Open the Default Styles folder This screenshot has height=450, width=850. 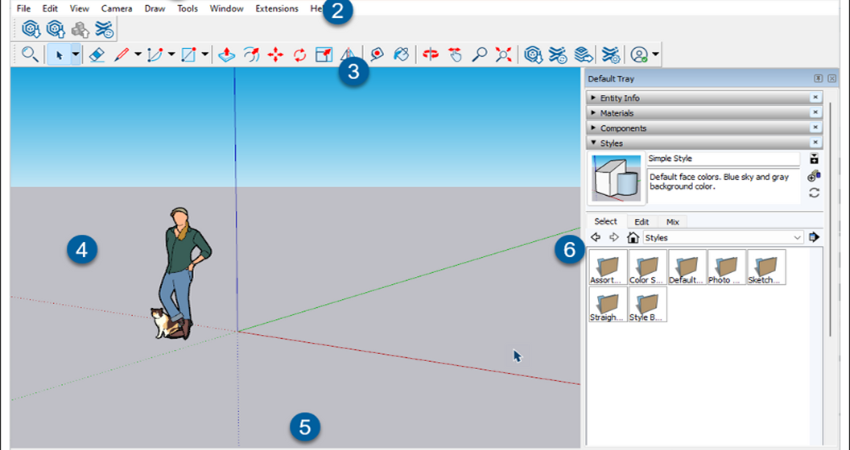point(687,267)
